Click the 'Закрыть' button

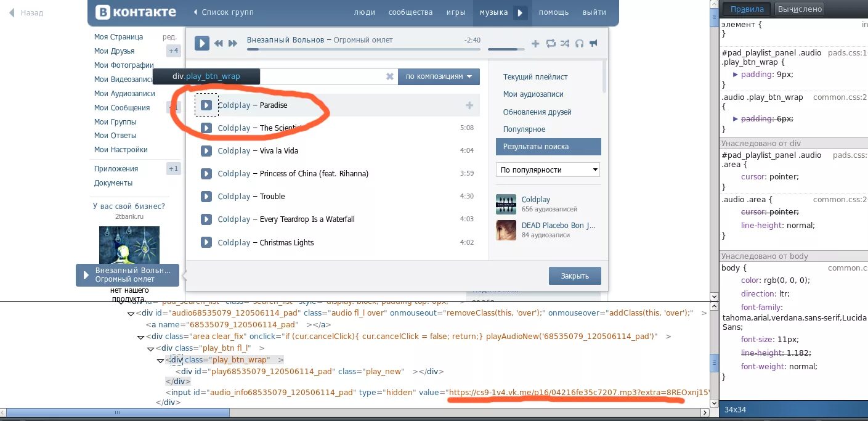point(575,276)
